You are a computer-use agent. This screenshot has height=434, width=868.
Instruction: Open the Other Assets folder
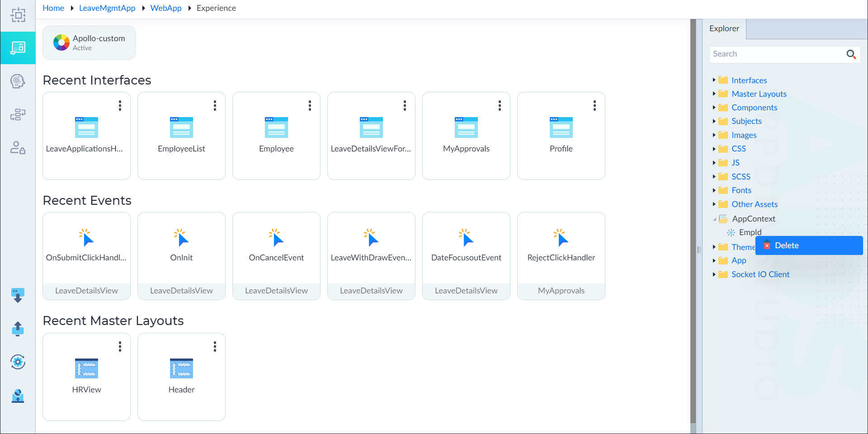coord(755,204)
